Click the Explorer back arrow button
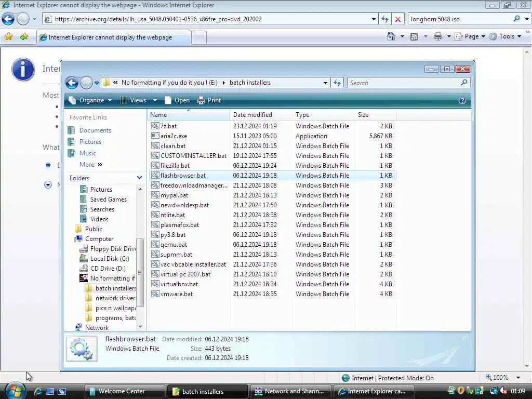The width and height of the screenshot is (532, 399). (72, 83)
